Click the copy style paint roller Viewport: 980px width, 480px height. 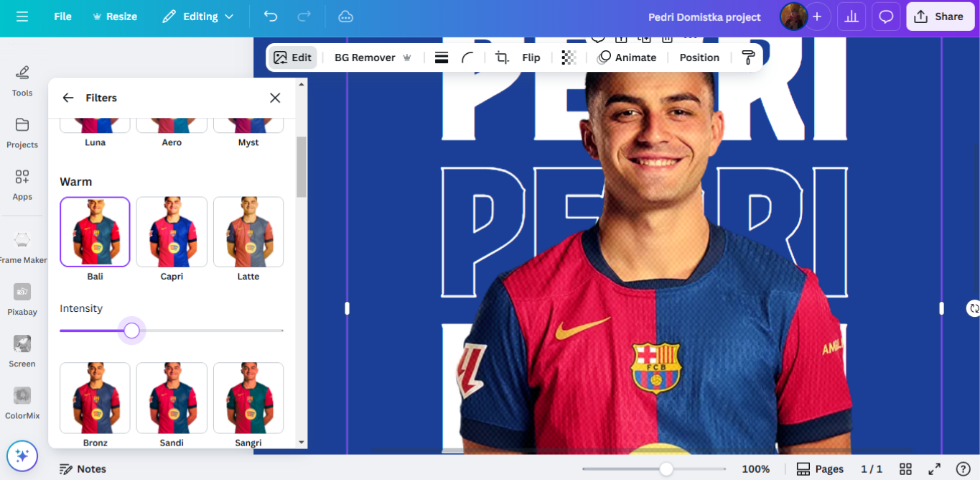[748, 57]
